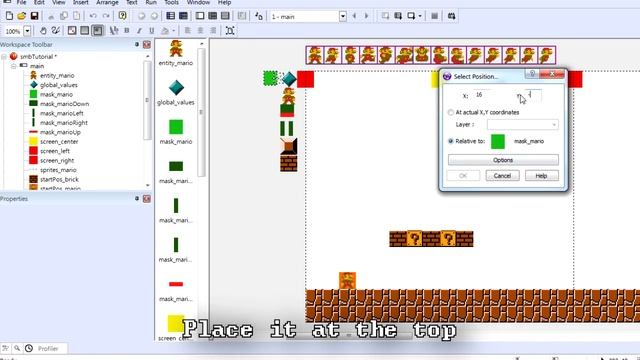Toggle Bold text formatting

[127, 31]
